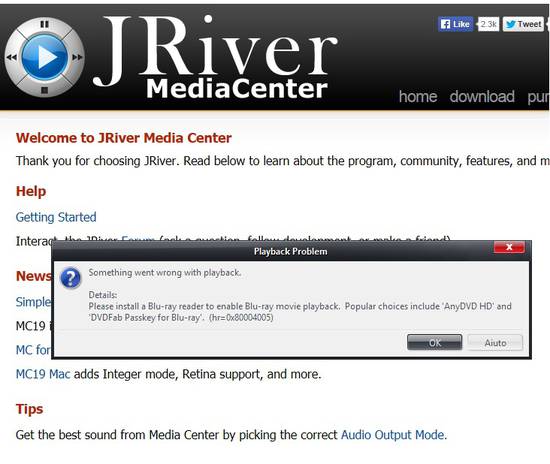The image size is (550, 464).
Task: Click the Facebook Like button
Action: tap(455, 24)
